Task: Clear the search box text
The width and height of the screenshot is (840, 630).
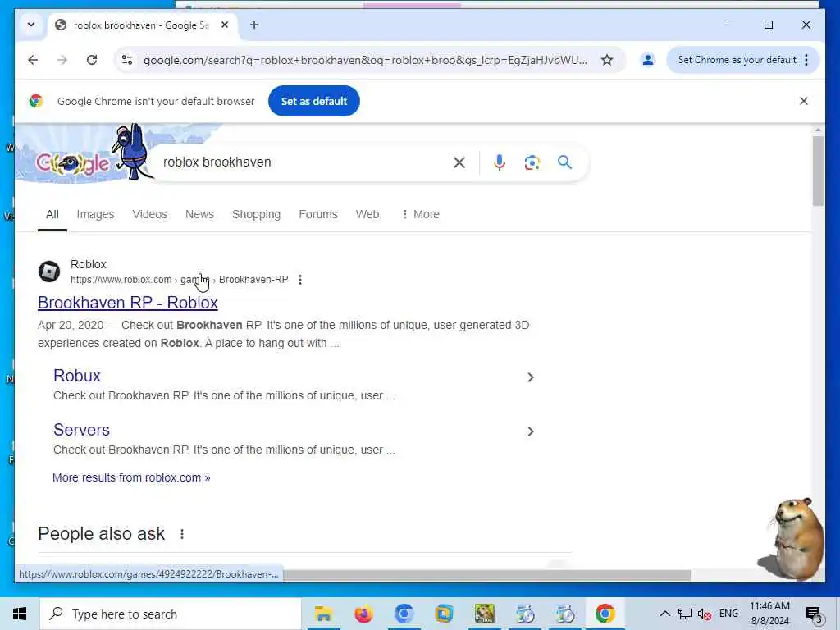Action: (459, 162)
